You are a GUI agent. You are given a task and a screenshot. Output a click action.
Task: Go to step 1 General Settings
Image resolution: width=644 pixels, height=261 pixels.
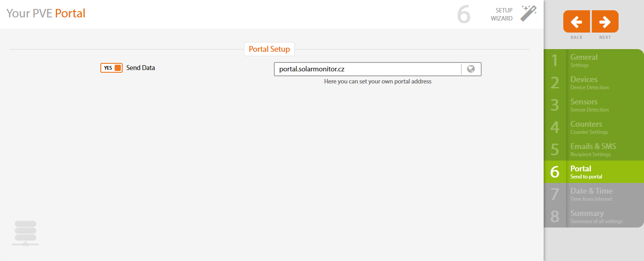(x=593, y=60)
